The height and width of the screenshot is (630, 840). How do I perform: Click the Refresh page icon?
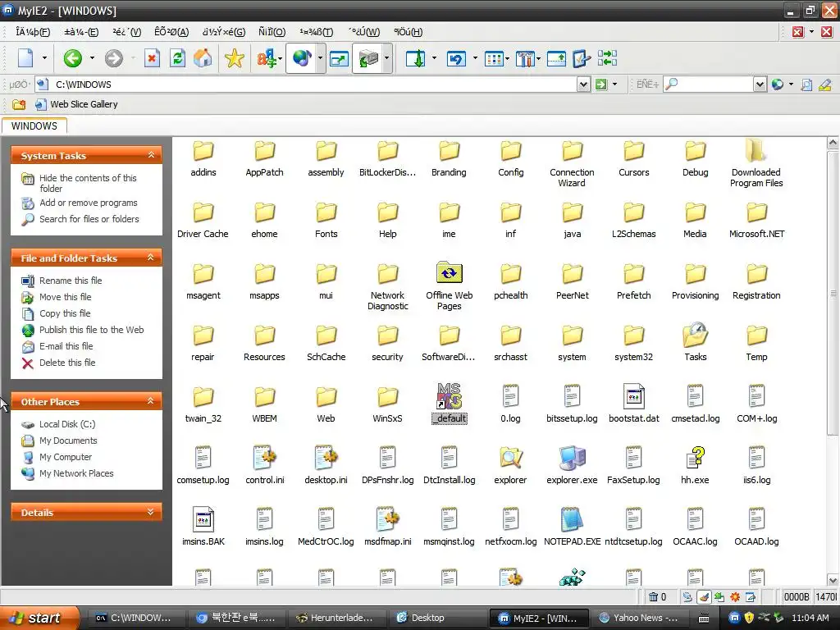tap(177, 58)
